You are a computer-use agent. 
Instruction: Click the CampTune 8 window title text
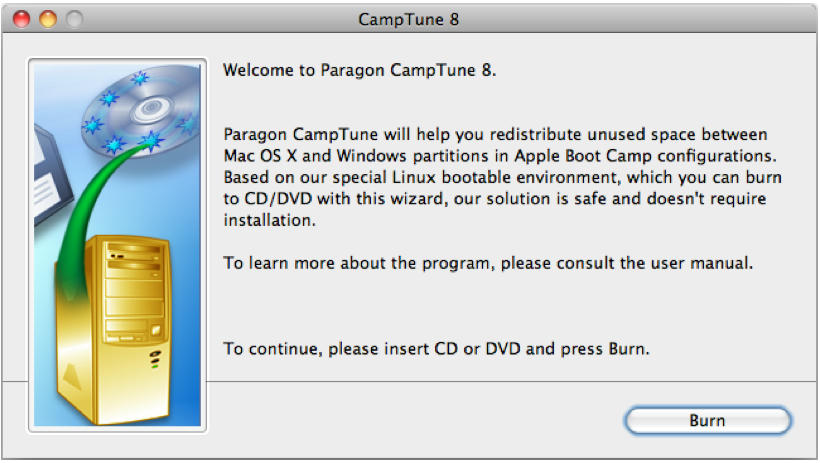click(x=408, y=19)
